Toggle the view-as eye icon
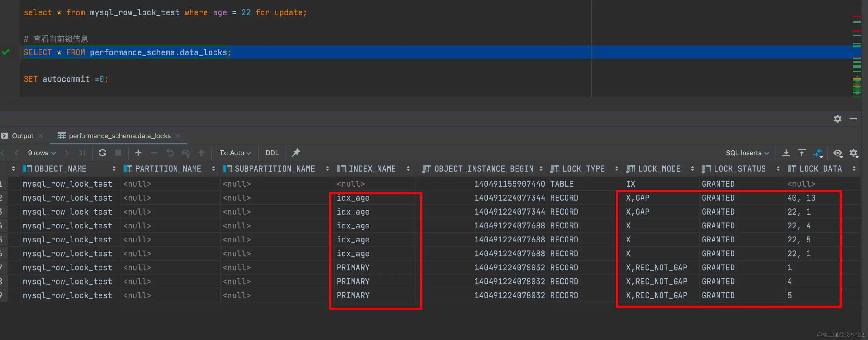The width and height of the screenshot is (868, 340). coord(838,153)
